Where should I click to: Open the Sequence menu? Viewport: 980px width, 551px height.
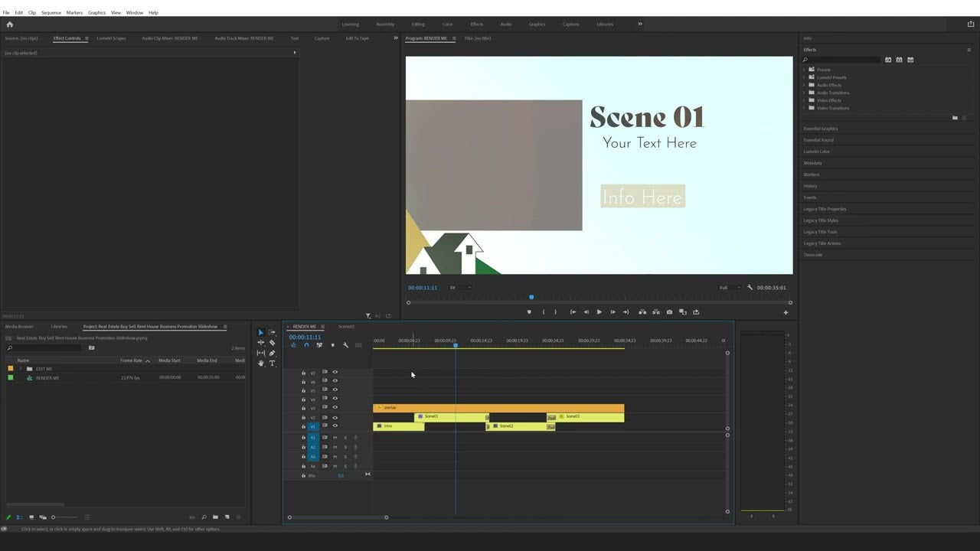tap(51, 12)
